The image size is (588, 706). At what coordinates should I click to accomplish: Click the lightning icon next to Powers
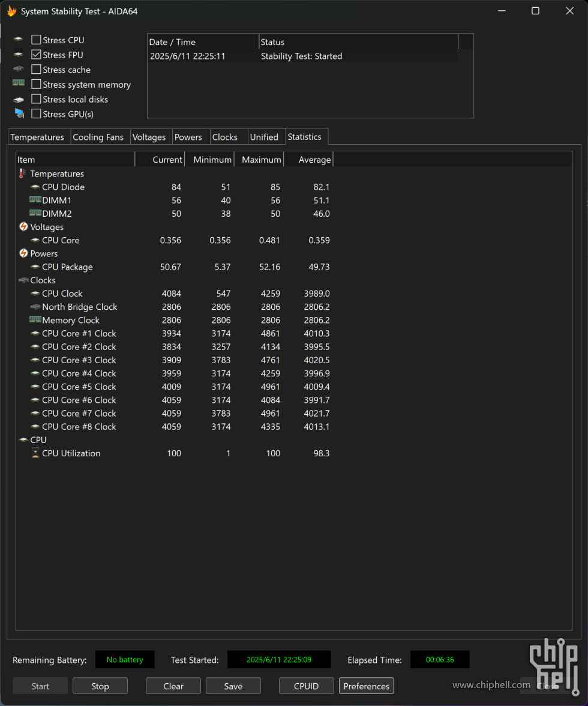point(23,253)
